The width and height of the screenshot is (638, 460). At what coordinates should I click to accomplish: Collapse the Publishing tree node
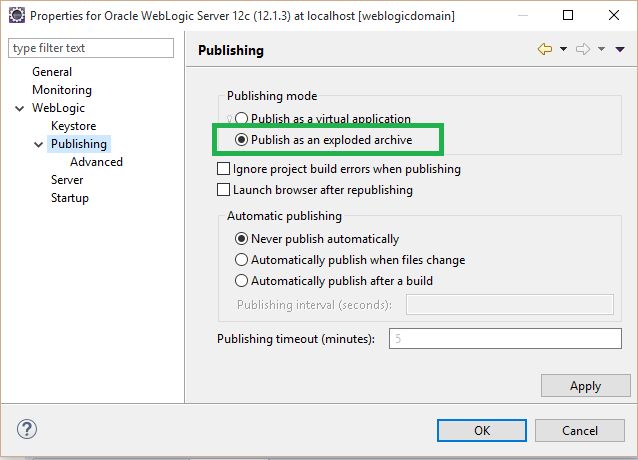(38, 144)
